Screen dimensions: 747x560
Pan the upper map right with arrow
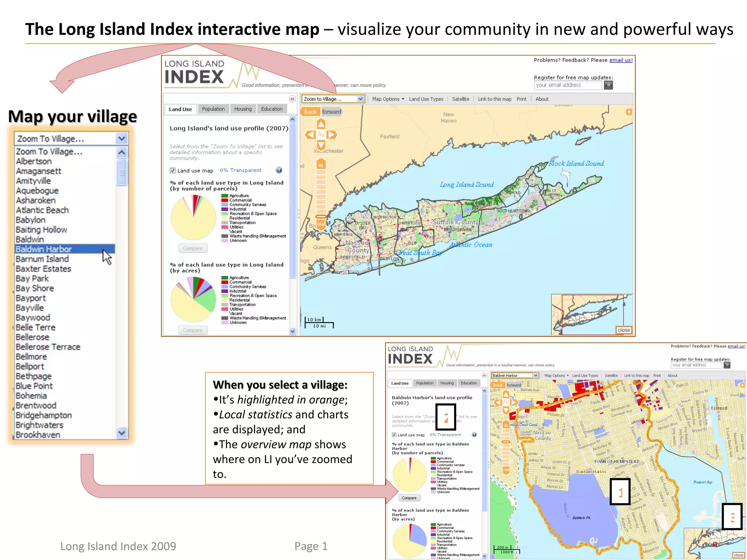332,135
